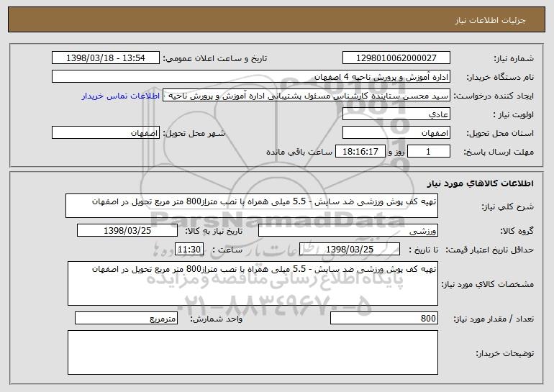The width and height of the screenshot is (554, 392).
Task: Click the header title جزئیات اطلاعات نیاز
Action: (x=490, y=20)
